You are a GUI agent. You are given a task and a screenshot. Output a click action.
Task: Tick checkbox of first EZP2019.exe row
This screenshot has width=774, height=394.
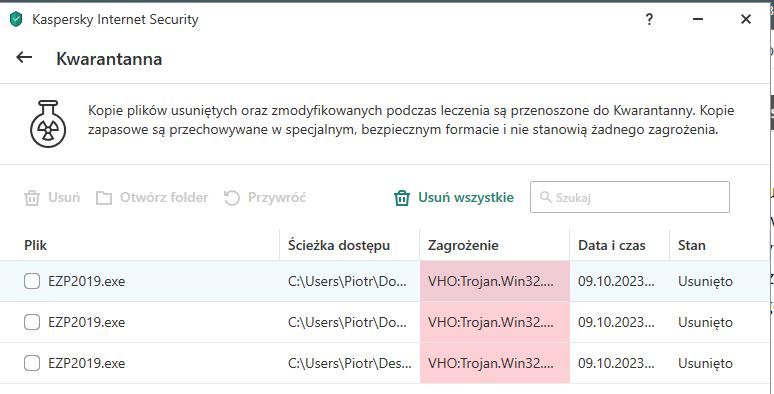(32, 281)
